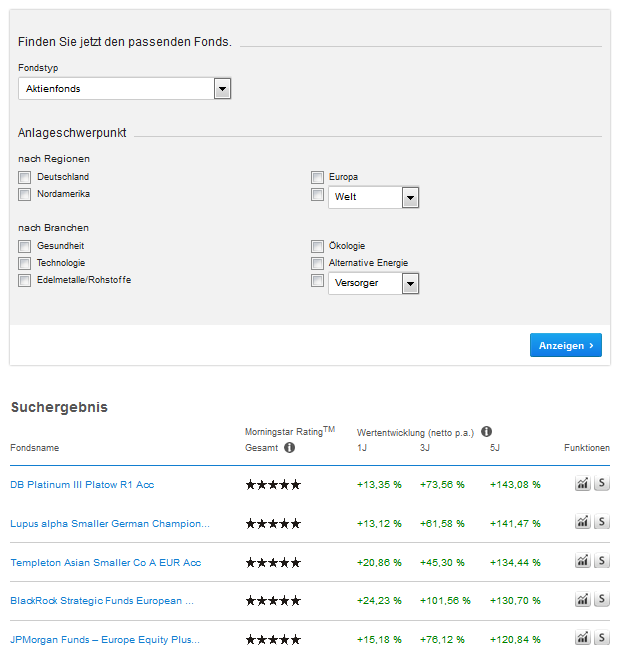The width and height of the screenshot is (619, 654).
Task: Open chart icon for Templeton Asian Smaller Co
Action: pos(583,562)
